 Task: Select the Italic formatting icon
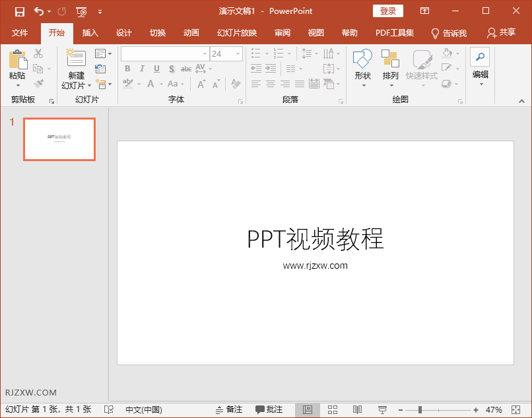[x=142, y=68]
